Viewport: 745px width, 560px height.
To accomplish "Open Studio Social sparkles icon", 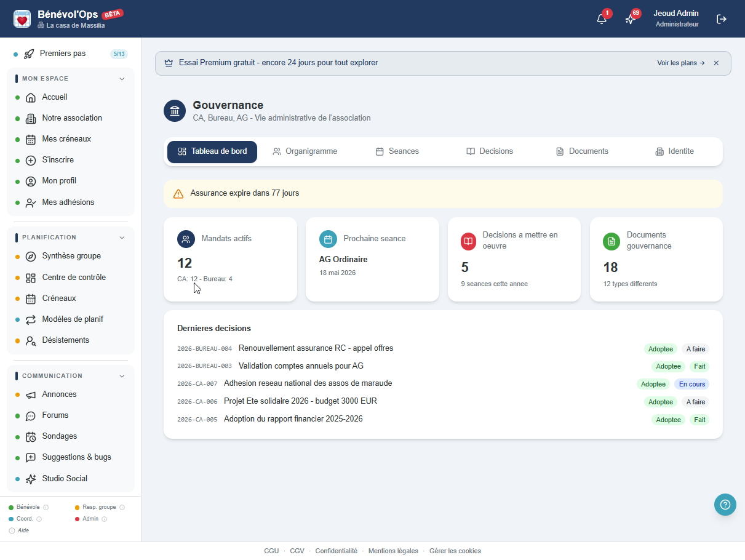I will click(x=31, y=479).
